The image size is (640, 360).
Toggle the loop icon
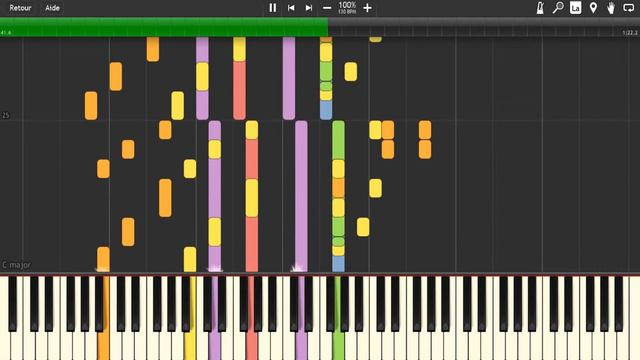pyautogui.click(x=629, y=8)
